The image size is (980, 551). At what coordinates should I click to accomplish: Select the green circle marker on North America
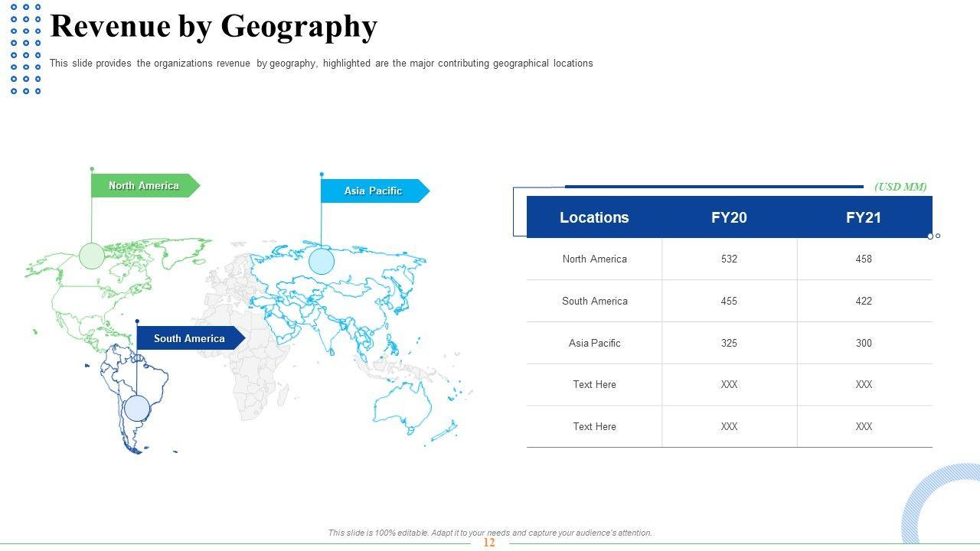pos(92,256)
